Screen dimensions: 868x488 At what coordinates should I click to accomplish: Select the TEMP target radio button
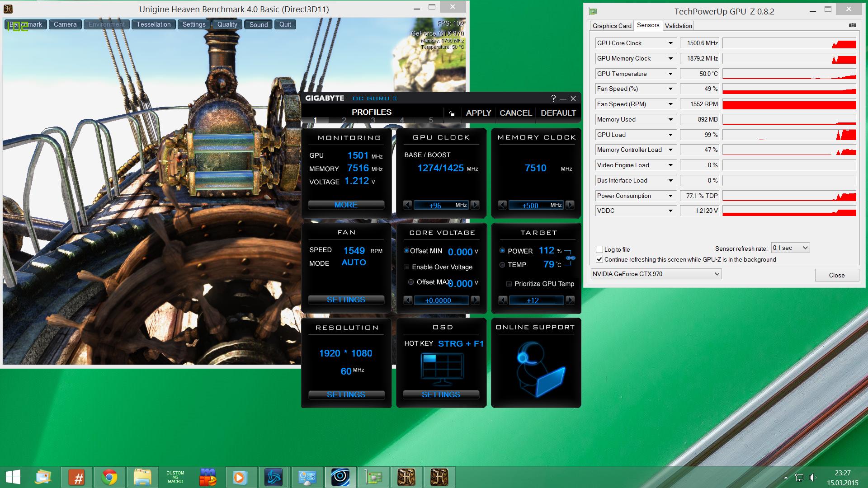(502, 265)
